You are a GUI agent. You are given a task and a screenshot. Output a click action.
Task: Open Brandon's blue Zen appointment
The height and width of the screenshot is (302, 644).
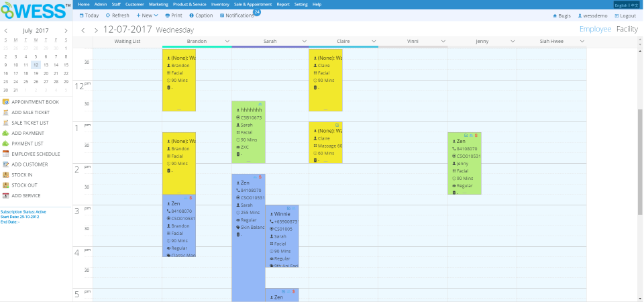(x=179, y=225)
